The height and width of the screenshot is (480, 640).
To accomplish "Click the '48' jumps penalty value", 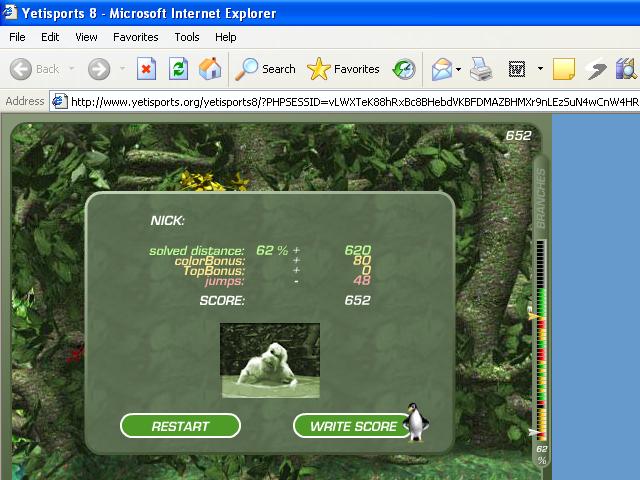I will [x=362, y=280].
